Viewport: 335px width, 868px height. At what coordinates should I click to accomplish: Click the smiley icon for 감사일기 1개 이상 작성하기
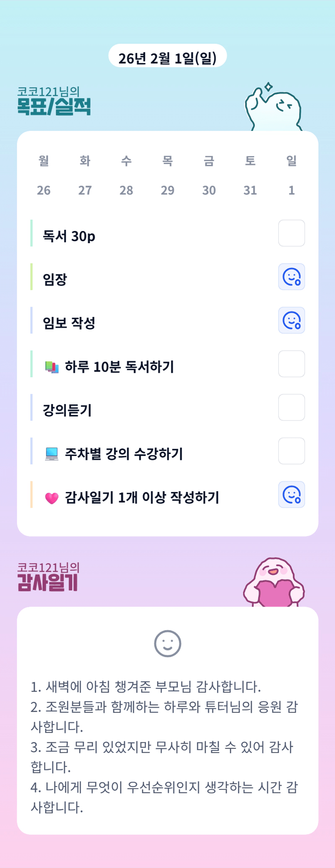click(291, 495)
